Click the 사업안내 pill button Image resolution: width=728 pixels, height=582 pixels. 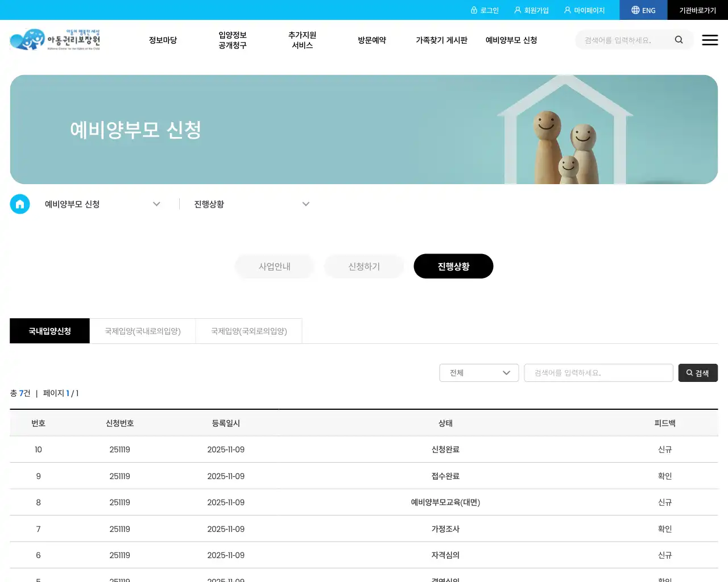275,266
